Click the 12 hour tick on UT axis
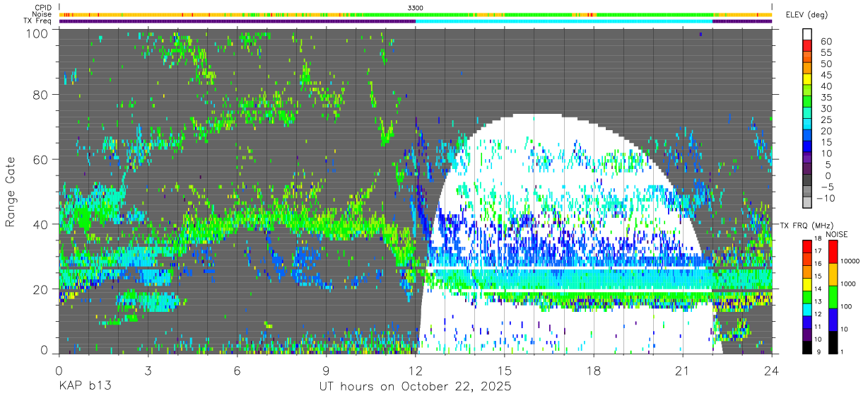Screen dimensions: 868x401 tap(416, 371)
